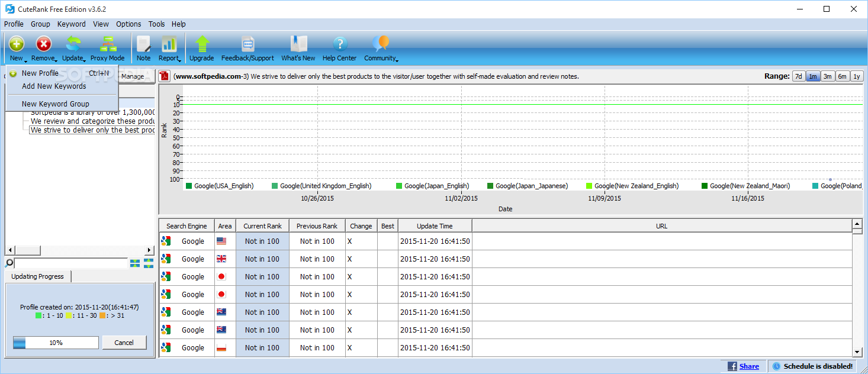The height and width of the screenshot is (374, 868).
Task: Click the Share link in the status bar
Action: click(x=749, y=366)
